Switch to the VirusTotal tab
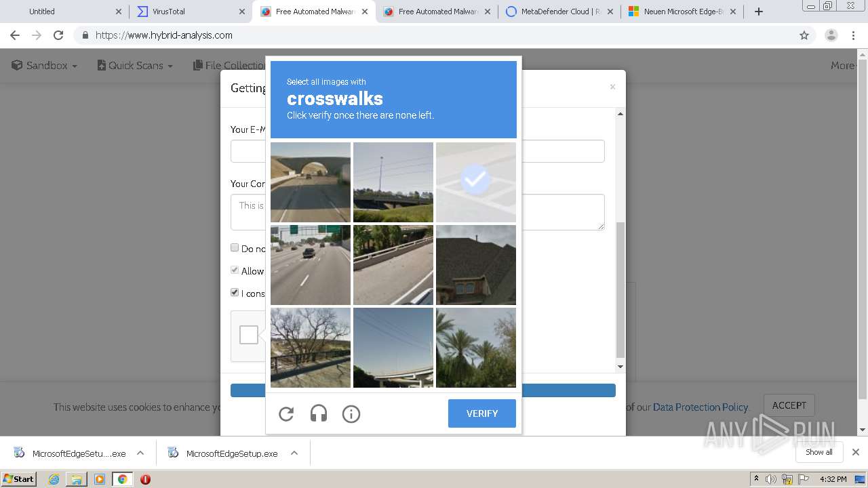This screenshot has height=488, width=868. [x=190, y=12]
